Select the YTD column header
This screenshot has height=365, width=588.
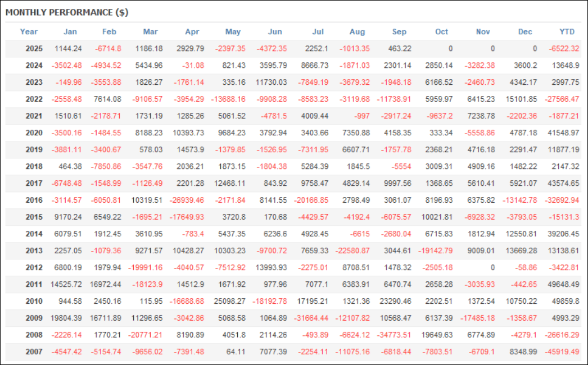click(567, 32)
